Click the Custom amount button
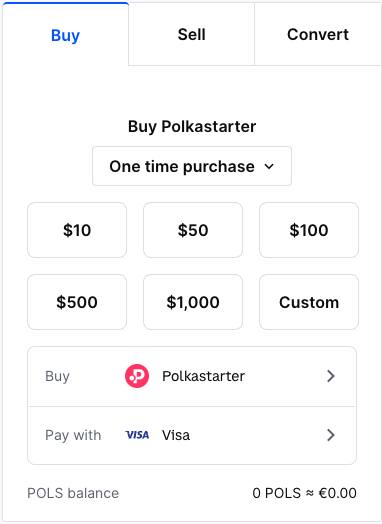This screenshot has width=382, height=524. pos(309,302)
